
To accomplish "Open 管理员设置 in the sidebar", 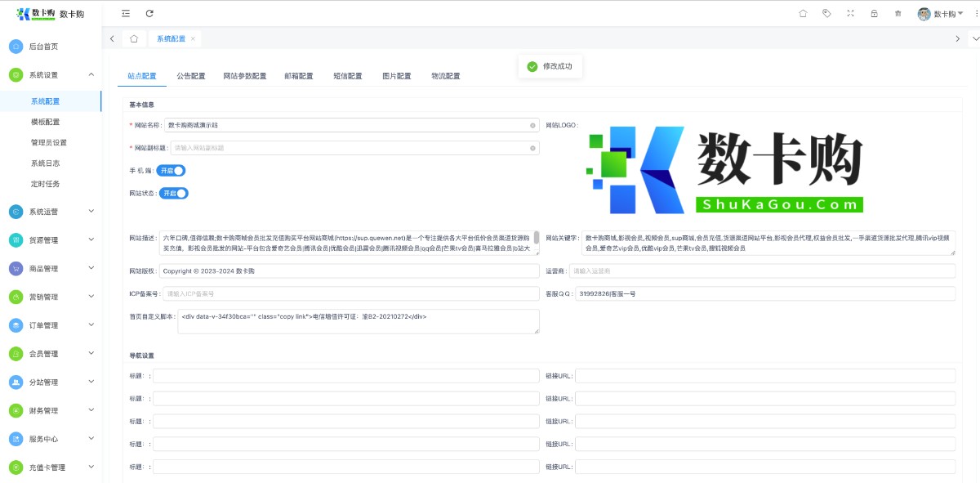I will tap(49, 142).
